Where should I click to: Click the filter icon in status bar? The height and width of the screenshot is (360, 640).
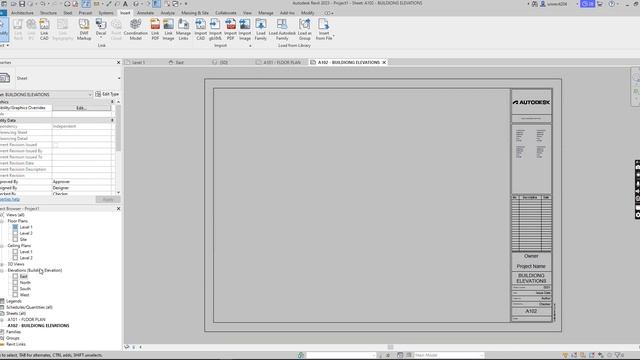(618, 355)
